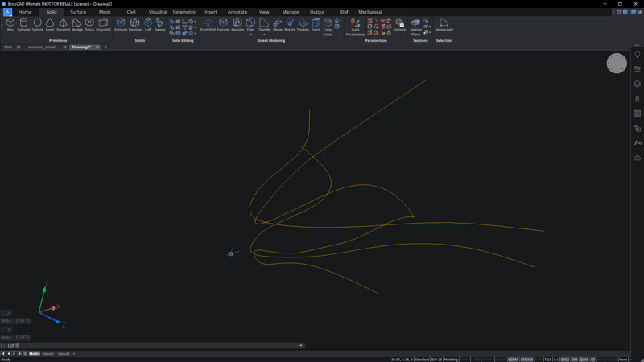Run Auto Parametrize

pos(355,27)
